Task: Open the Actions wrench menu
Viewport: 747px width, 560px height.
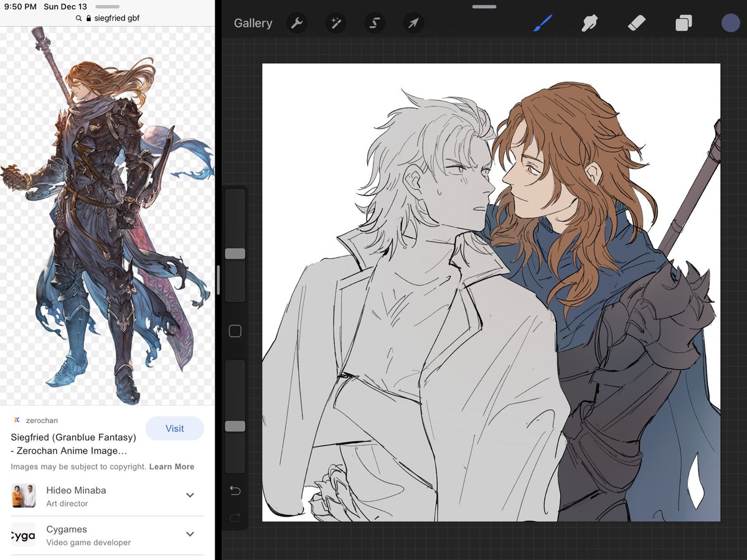Action: [x=297, y=23]
